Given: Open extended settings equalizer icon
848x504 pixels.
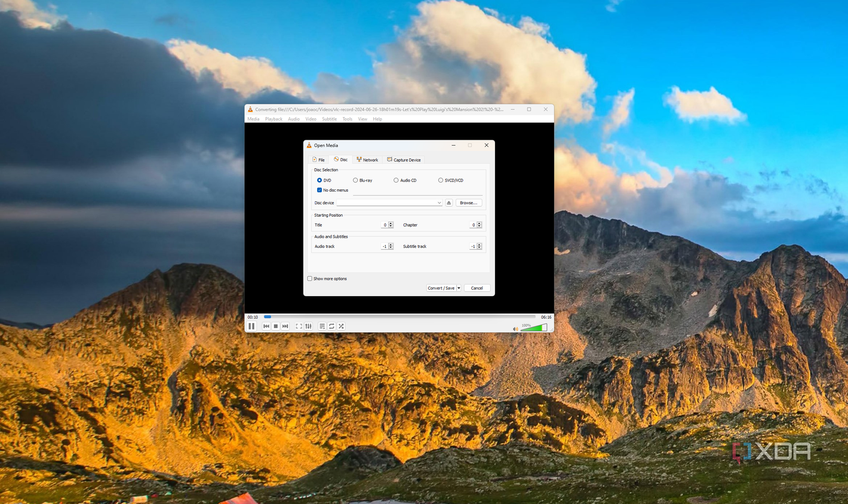Looking at the screenshot, I should point(308,326).
